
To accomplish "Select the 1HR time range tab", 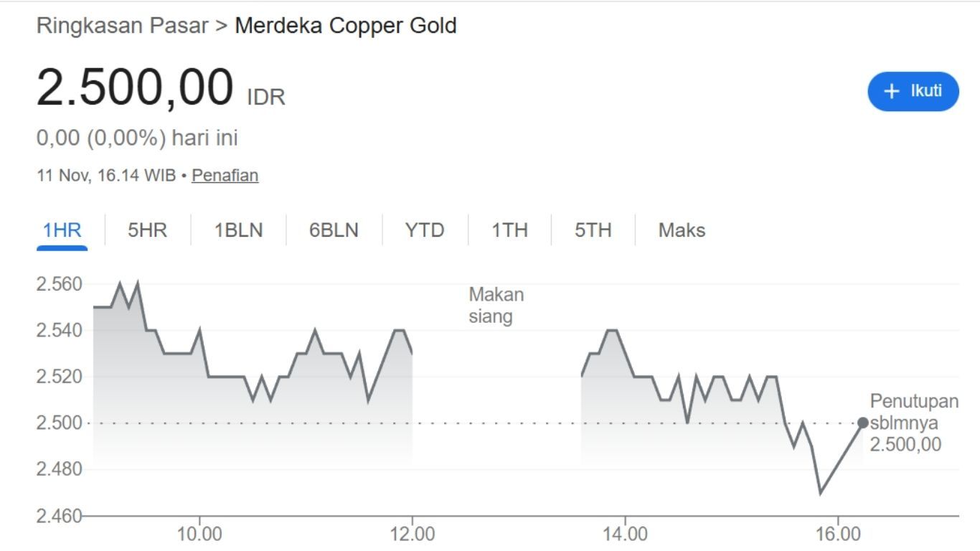I will (62, 230).
